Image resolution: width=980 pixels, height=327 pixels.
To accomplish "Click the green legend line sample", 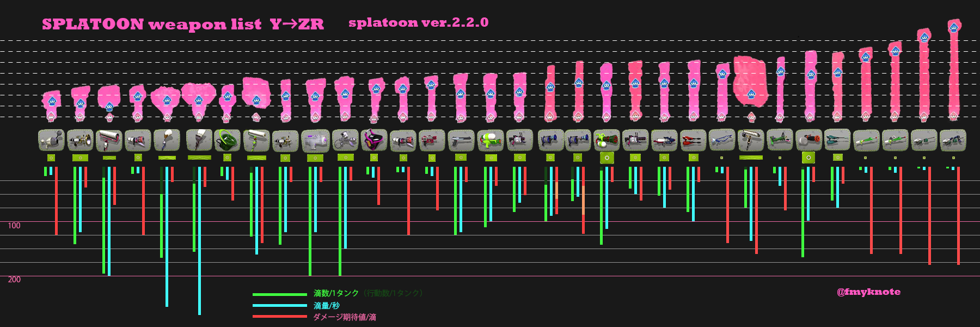I will [280, 294].
